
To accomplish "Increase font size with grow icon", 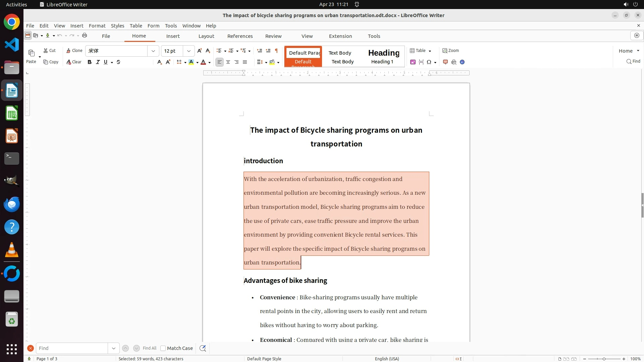I will point(200,51).
